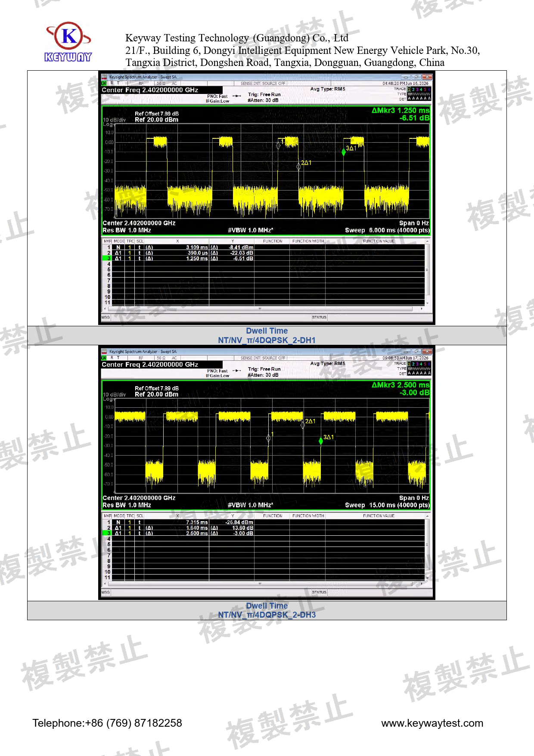Viewport: 534px width, 756px height.
Task: Click the "NT/NV_π/4DQPSK_2-DH3" caption
Action: [x=267, y=615]
